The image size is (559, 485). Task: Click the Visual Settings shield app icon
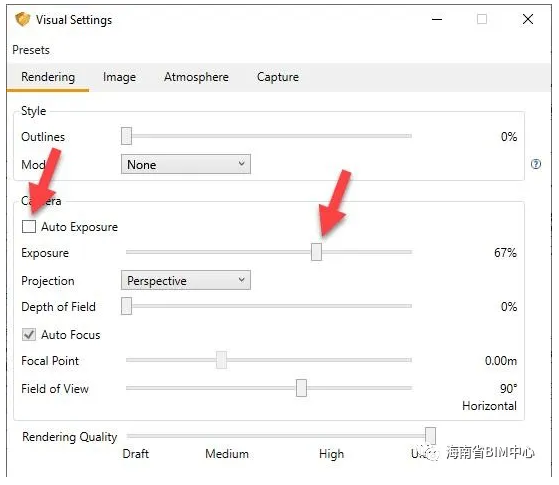click(22, 19)
